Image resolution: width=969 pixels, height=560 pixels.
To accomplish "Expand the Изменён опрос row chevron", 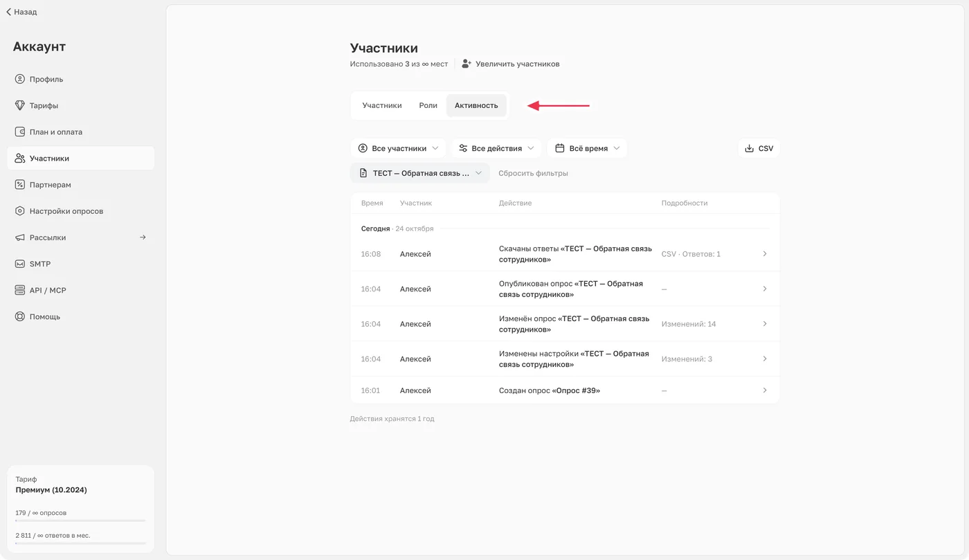I will click(x=765, y=324).
